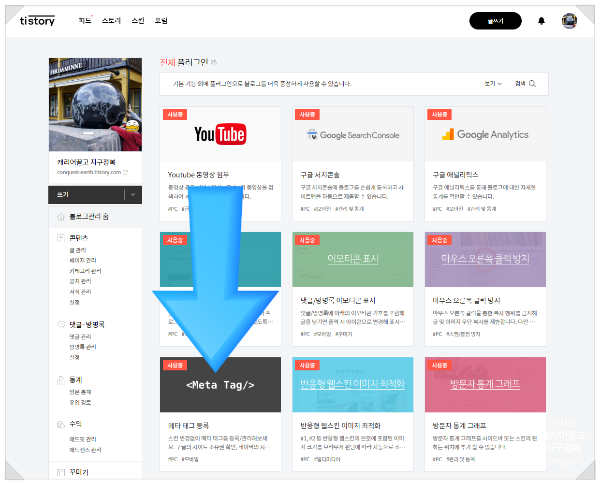Open the 마우스 오른쪽 클릭방지 purple thumbnail
Viewport: 600px width, 484px height.
click(x=485, y=259)
